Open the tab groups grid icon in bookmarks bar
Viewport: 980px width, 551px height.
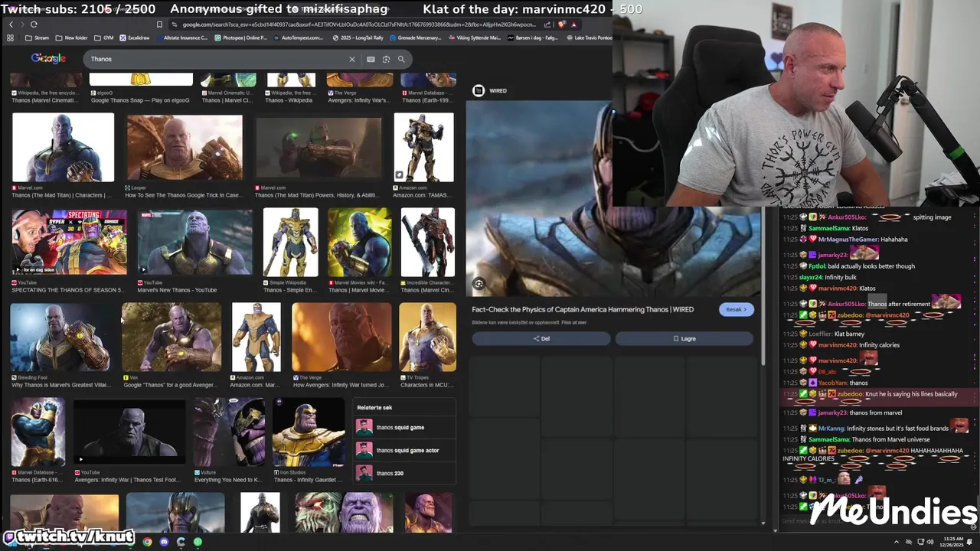pyautogui.click(x=11, y=37)
